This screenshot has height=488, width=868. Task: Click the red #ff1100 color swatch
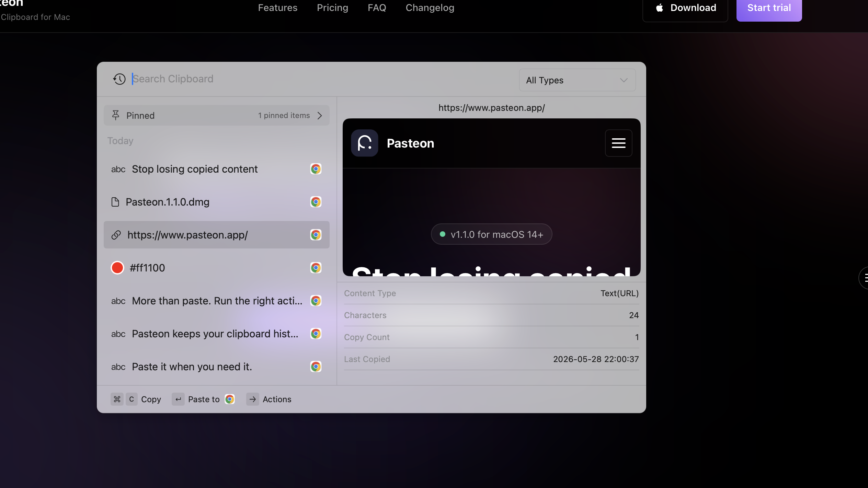(117, 268)
